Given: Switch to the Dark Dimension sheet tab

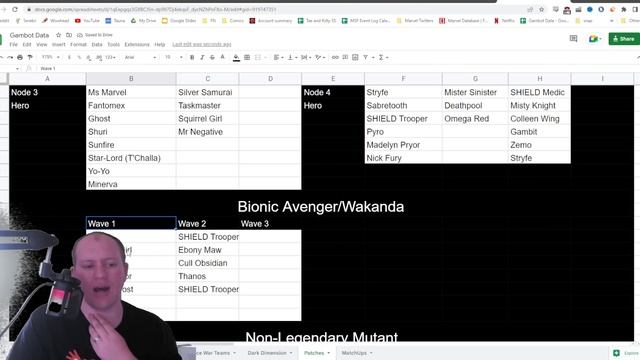Looking at the screenshot, I should (x=270, y=353).
